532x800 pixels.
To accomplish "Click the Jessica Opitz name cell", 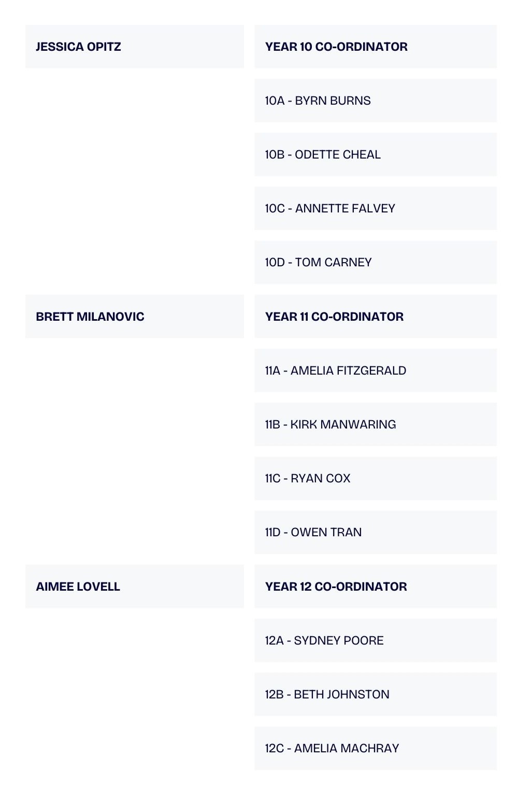I will tap(134, 47).
